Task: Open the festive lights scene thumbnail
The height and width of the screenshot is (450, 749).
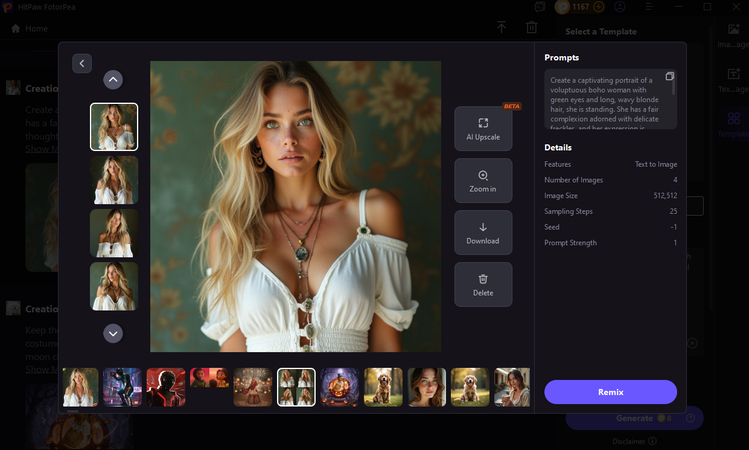Action: (x=253, y=387)
